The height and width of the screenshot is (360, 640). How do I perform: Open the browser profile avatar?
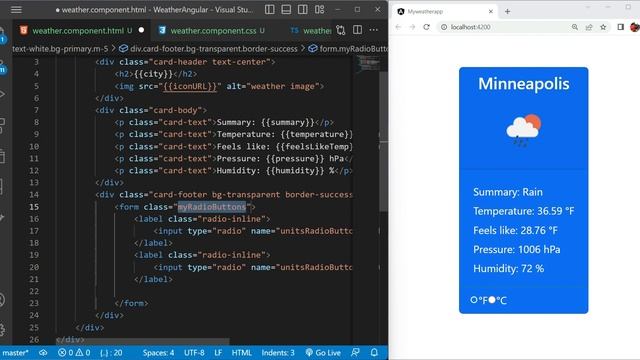pos(635,27)
